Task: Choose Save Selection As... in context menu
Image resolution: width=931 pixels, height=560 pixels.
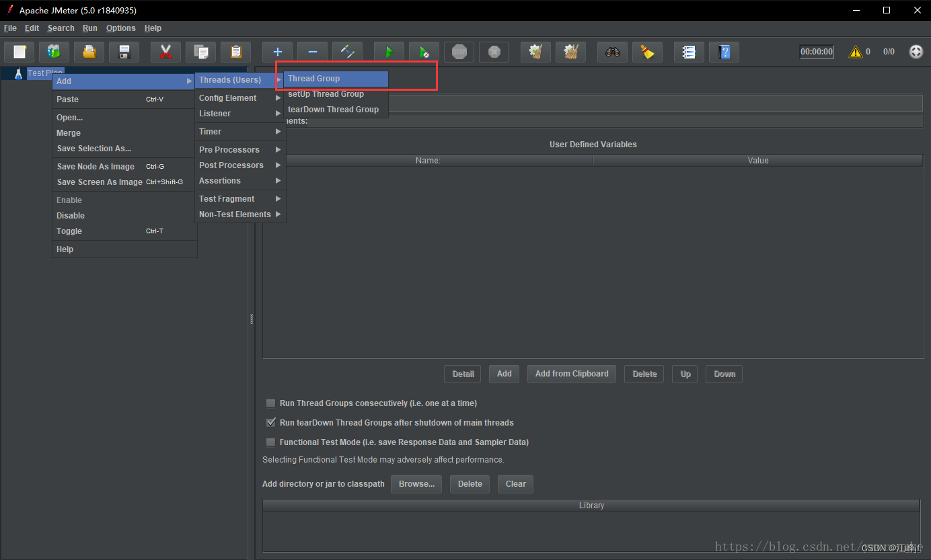Action: pos(124,149)
